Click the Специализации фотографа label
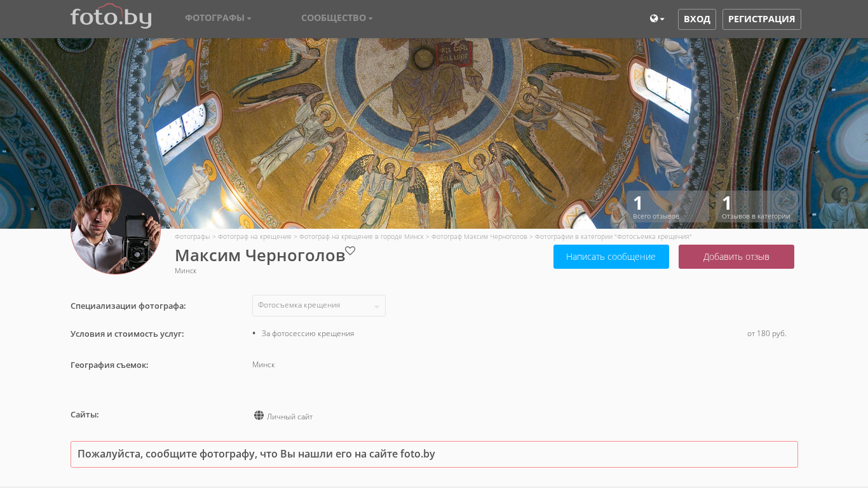This screenshot has width=868, height=488. click(128, 306)
